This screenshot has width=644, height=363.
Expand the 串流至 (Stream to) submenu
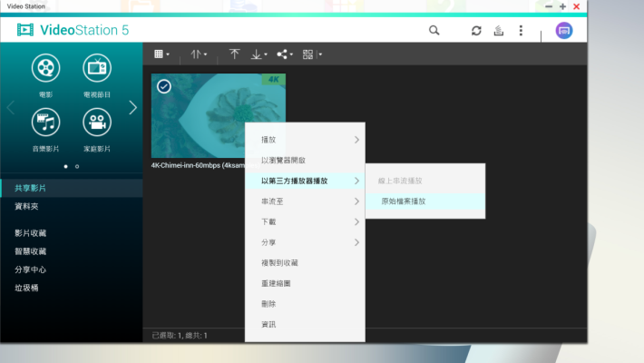305,201
